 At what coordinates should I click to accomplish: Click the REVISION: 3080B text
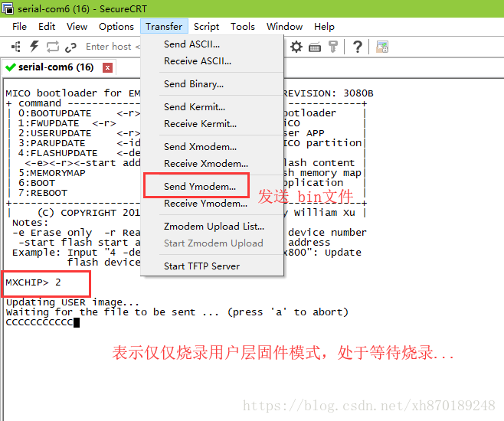pyautogui.click(x=328, y=93)
